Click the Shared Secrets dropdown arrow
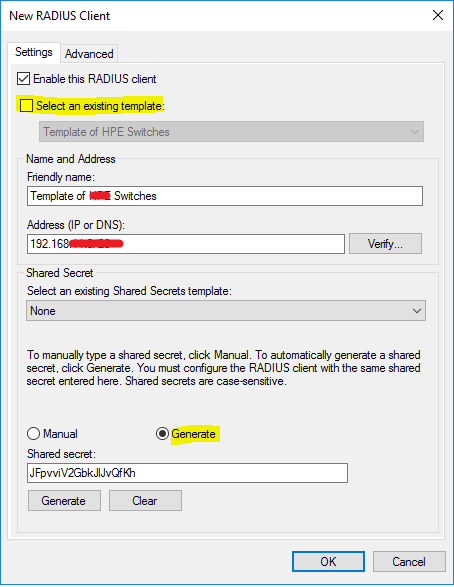 point(417,311)
